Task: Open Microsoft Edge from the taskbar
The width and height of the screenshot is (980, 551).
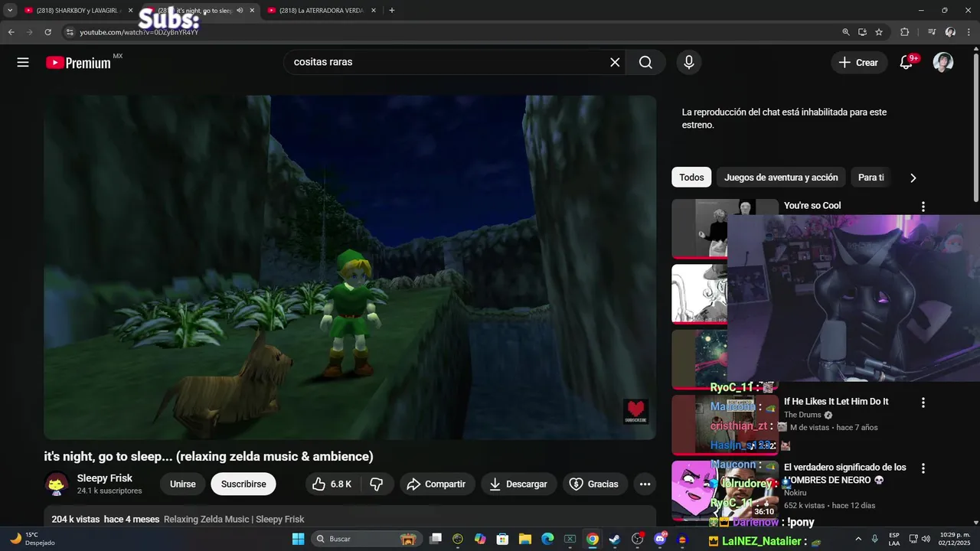Action: coord(547,539)
